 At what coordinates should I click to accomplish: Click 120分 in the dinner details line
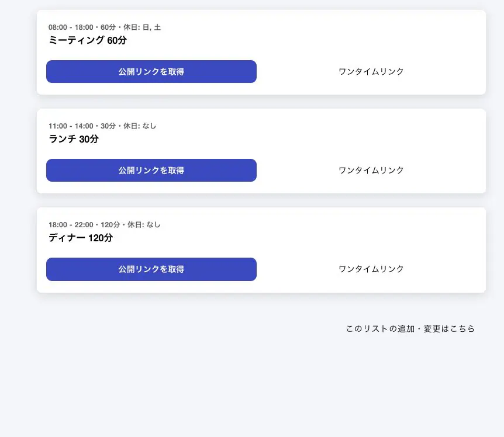(x=110, y=225)
